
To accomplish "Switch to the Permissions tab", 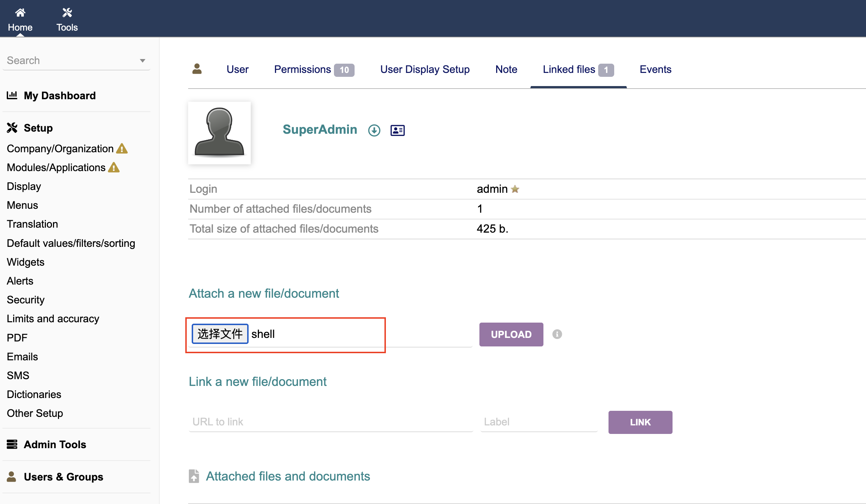I will click(x=303, y=69).
